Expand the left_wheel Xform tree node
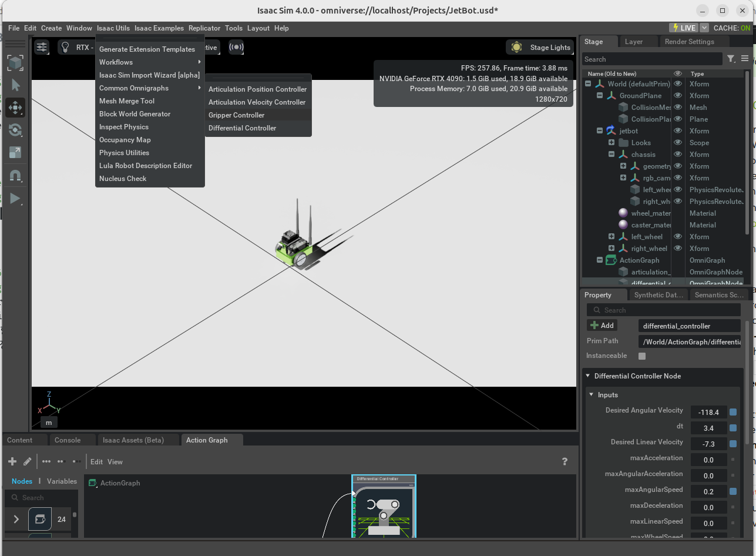The width and height of the screenshot is (756, 556). tap(611, 237)
